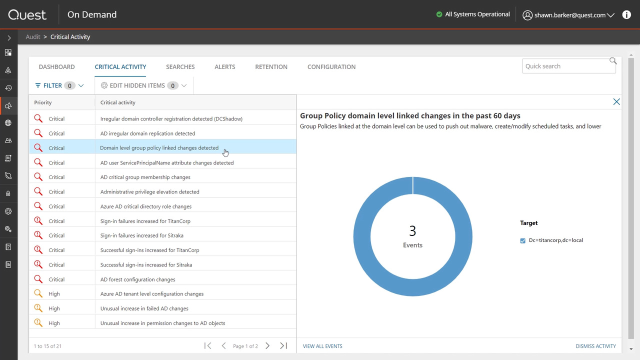Image resolution: width=640 pixels, height=360 pixels.
Task: Open the Edit Hidden Items dropdown
Action: pos(144,85)
